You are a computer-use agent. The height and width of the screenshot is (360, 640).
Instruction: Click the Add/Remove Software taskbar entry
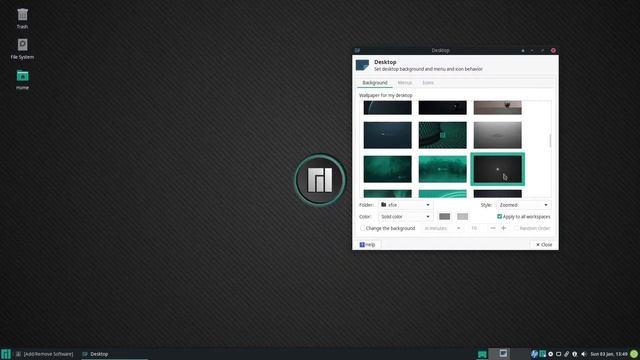tap(44, 354)
